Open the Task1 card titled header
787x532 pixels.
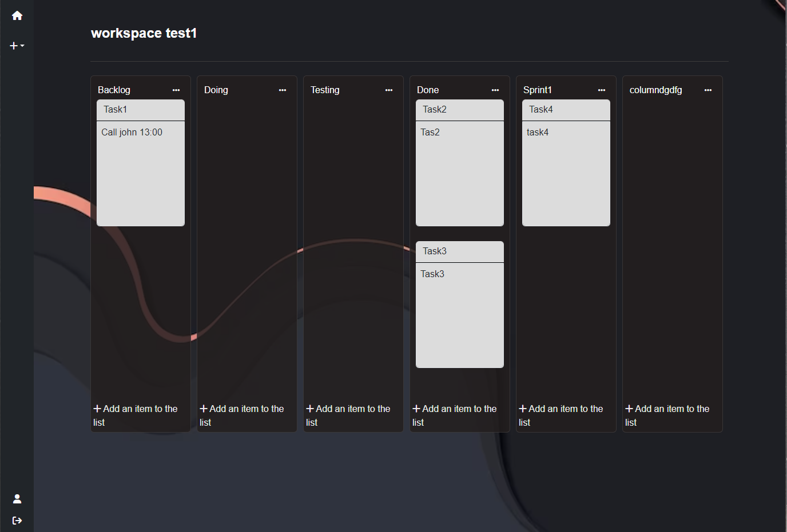click(x=141, y=110)
